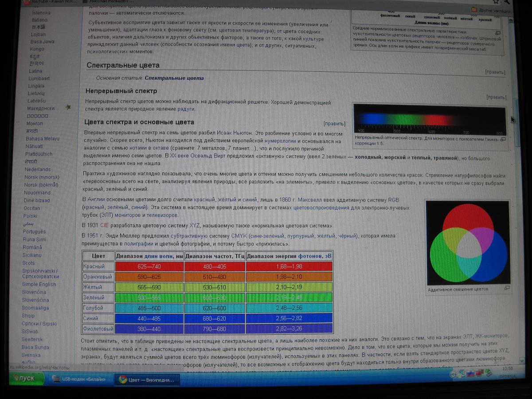Click the wrench settings icon in Chrome
The image size is (532, 399).
pos(506,1)
